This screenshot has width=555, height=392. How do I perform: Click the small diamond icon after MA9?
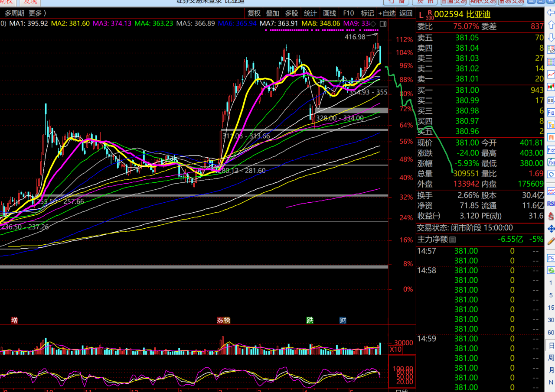[373, 24]
